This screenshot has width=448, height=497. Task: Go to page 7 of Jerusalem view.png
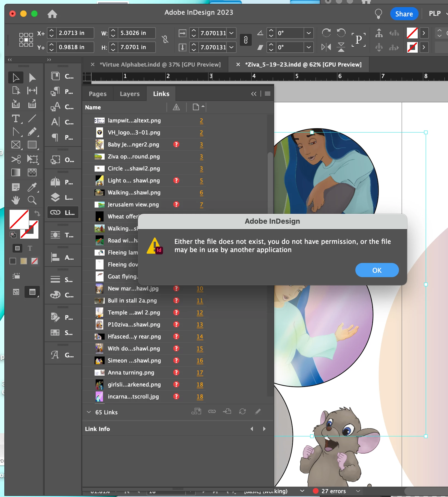pos(201,205)
